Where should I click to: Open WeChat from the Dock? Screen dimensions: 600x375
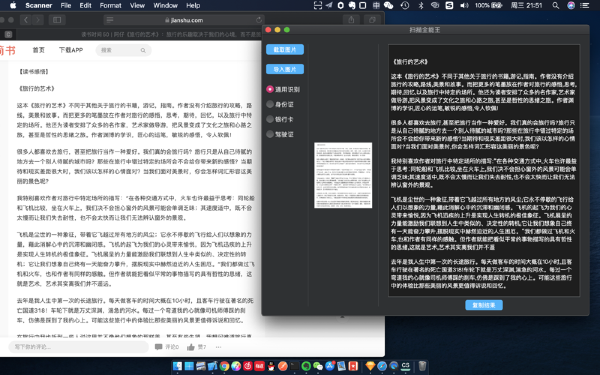318,366
